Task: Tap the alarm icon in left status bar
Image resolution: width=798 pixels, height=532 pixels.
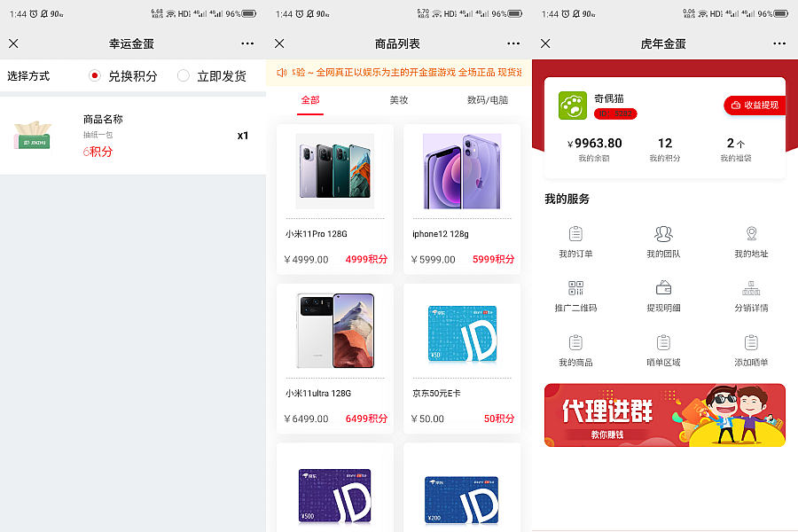Action: [34, 14]
